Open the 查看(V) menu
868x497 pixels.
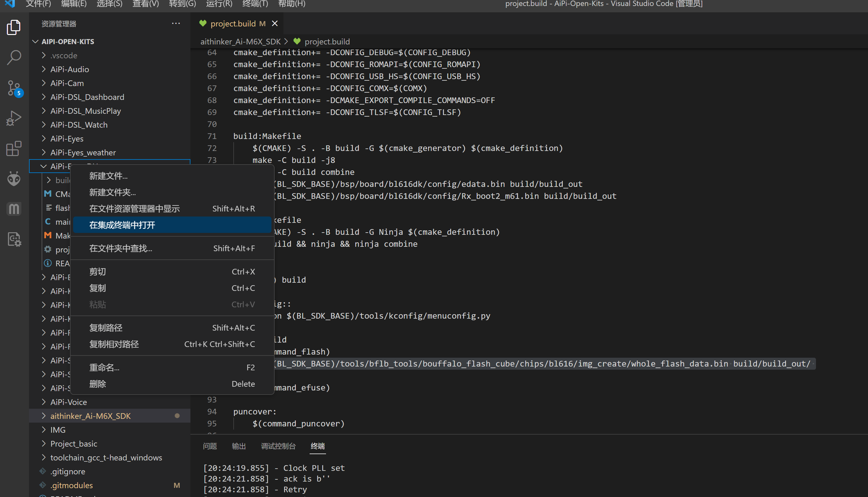146,4
